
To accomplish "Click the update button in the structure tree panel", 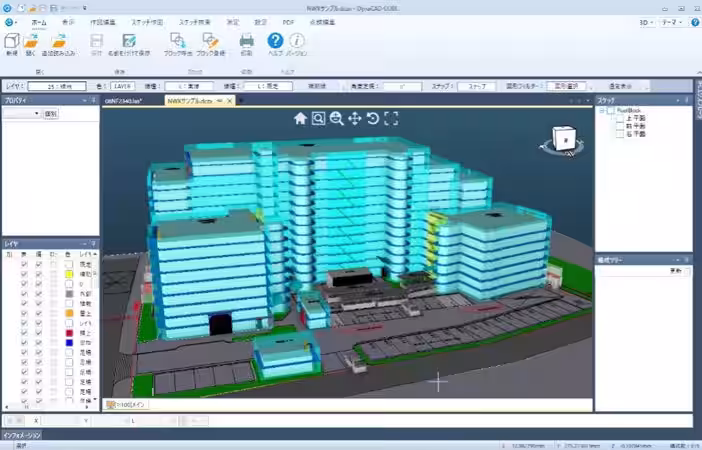I will (x=675, y=271).
